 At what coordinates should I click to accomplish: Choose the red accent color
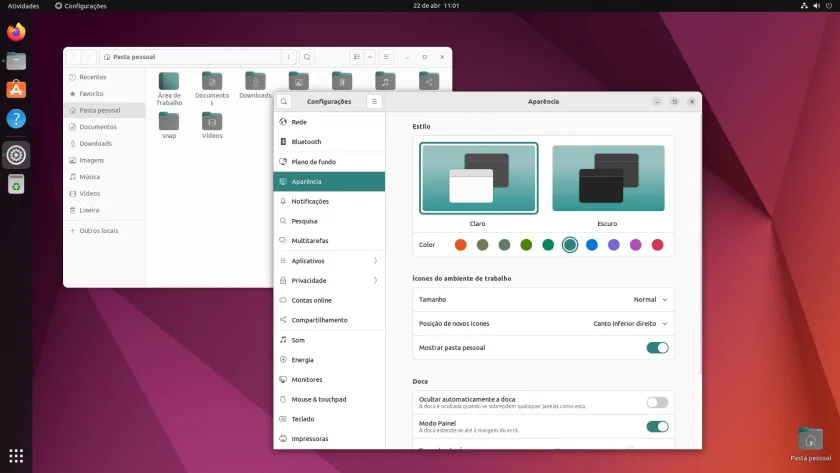click(x=657, y=245)
